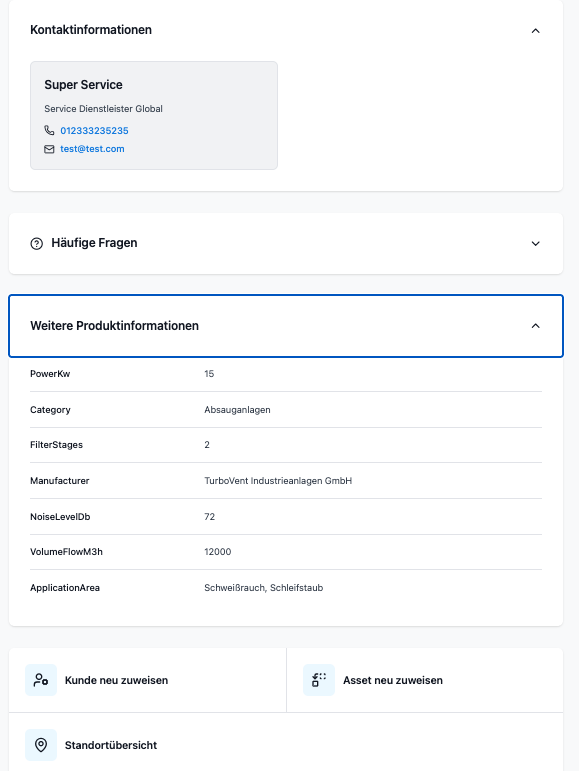Open Asset neu zuweisen action

425,680
